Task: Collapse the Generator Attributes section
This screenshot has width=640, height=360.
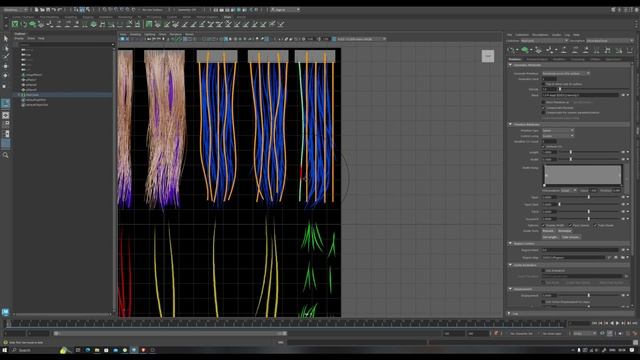Action: coord(510,65)
